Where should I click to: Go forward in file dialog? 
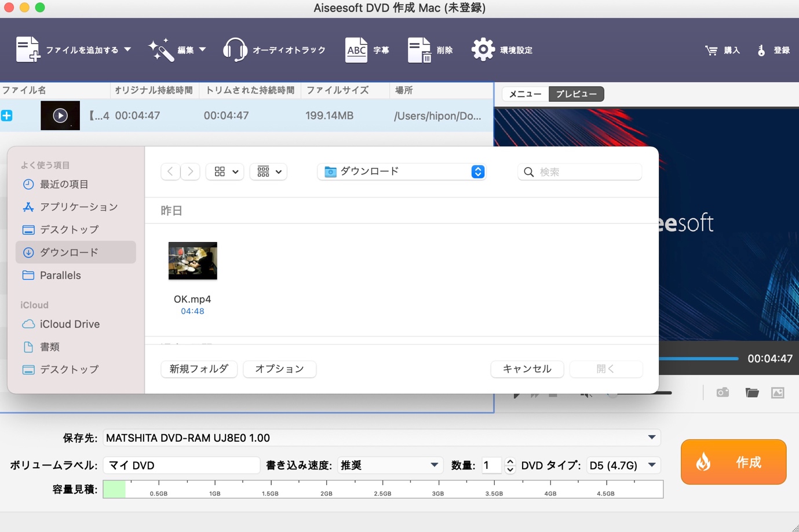(x=190, y=172)
